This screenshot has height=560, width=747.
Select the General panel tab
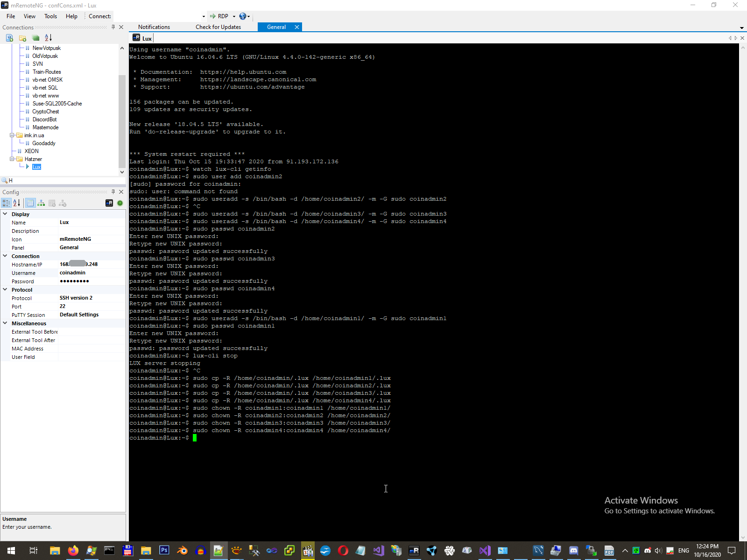point(276,27)
